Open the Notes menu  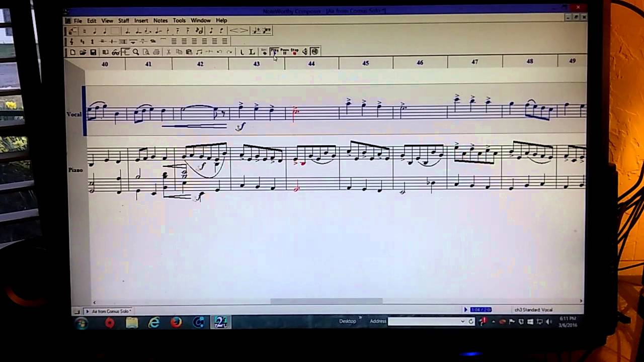click(x=160, y=21)
